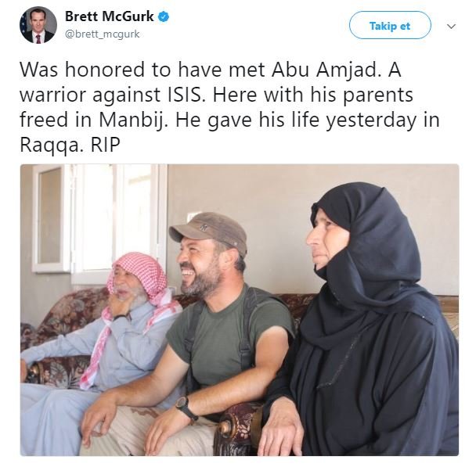
Task: Open the attached photo in full view
Action: coord(240,310)
